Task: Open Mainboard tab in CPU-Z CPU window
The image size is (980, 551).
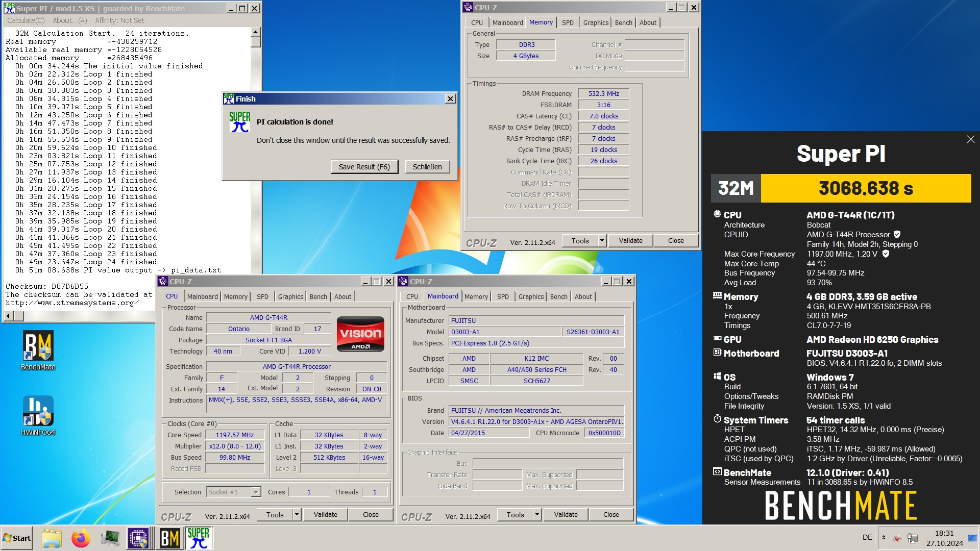Action: tap(202, 297)
